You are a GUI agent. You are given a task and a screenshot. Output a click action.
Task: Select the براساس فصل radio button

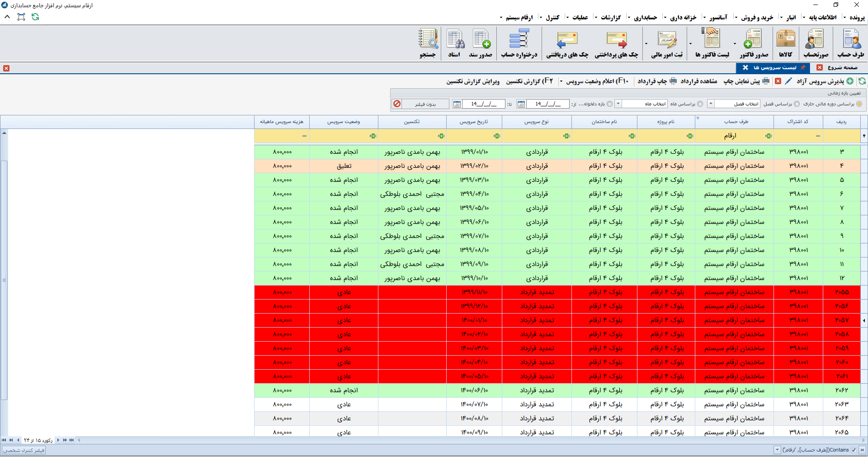797,104
